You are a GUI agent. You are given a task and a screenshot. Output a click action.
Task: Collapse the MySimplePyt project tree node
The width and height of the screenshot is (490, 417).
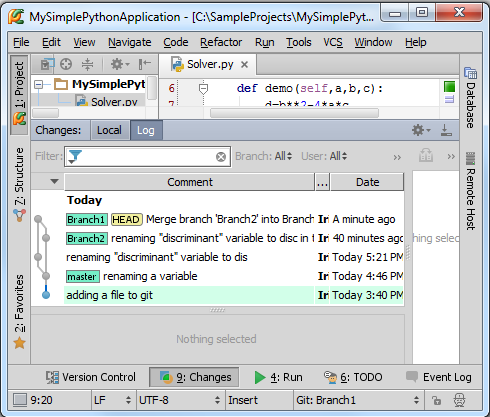click(x=39, y=84)
